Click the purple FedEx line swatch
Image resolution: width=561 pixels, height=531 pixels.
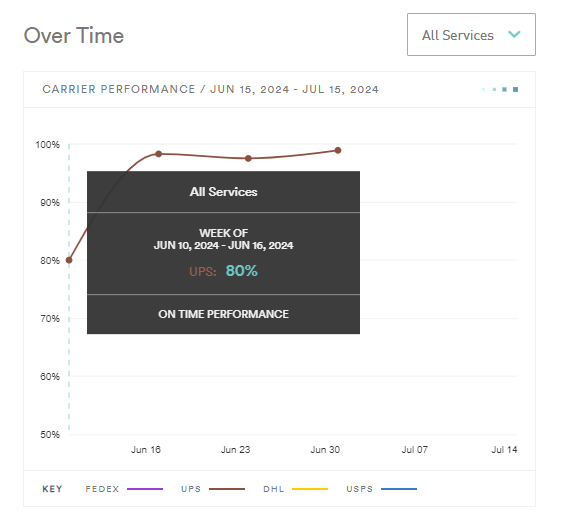[x=145, y=489]
